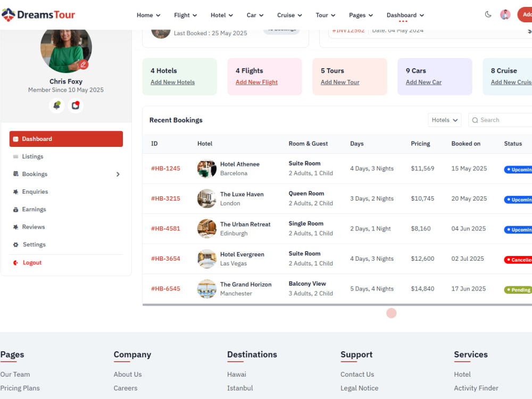532x399 pixels.
Task: Open The Luxe Haven thumbnail
Action: 206,198
